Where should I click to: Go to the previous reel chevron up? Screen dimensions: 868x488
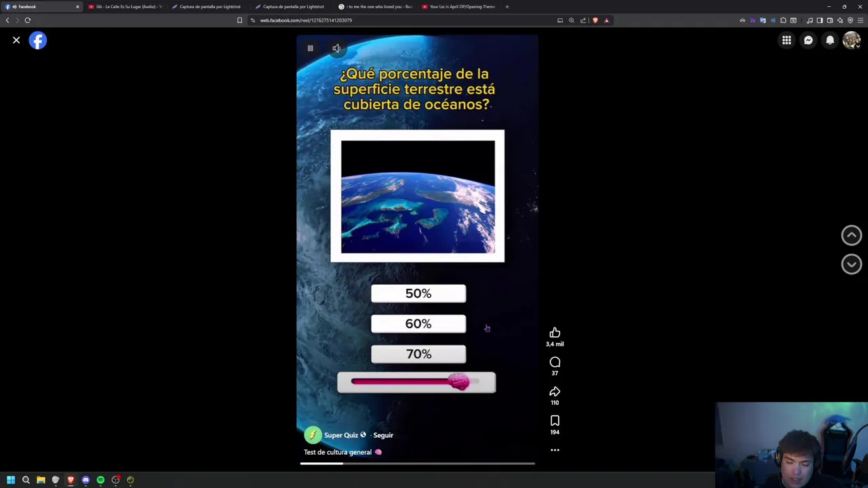[852, 235]
